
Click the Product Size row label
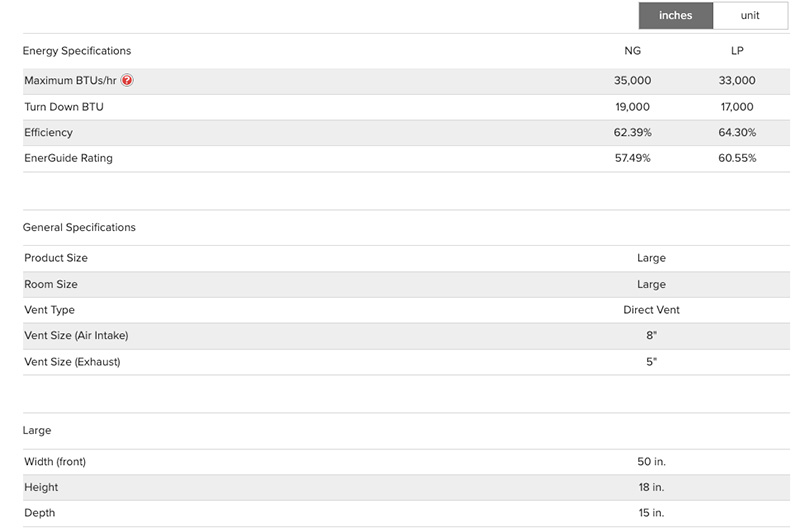[56, 258]
